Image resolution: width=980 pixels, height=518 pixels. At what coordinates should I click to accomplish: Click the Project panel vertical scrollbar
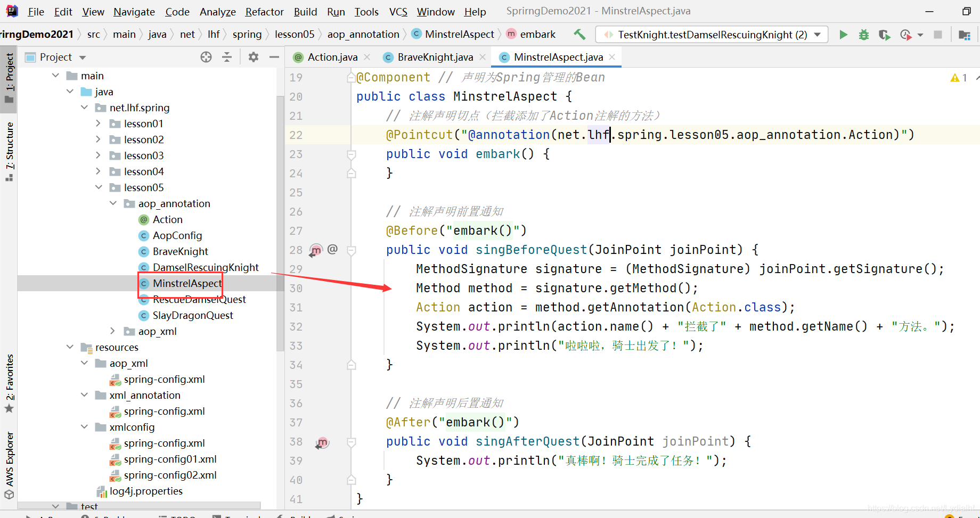[281, 224]
